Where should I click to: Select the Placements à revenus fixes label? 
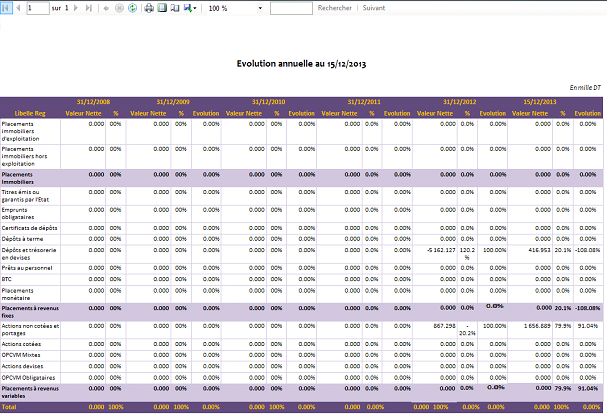click(30, 312)
